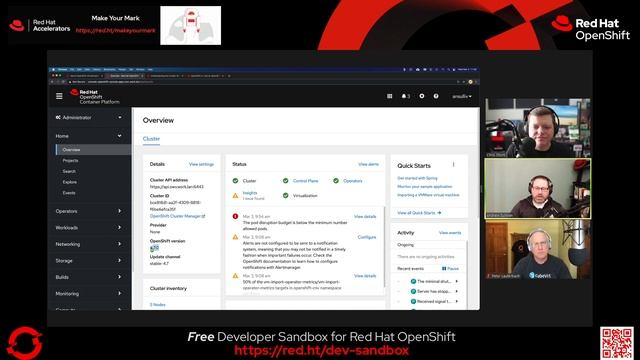640x360 pixels.
Task: Click the red.ht/dev-sandbox link
Action: 322,350
